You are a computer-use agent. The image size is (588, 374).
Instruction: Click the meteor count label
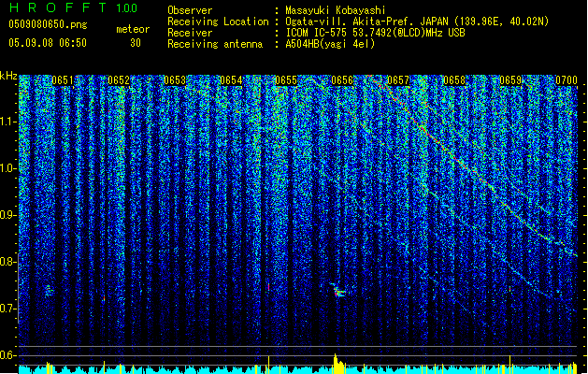(133, 29)
